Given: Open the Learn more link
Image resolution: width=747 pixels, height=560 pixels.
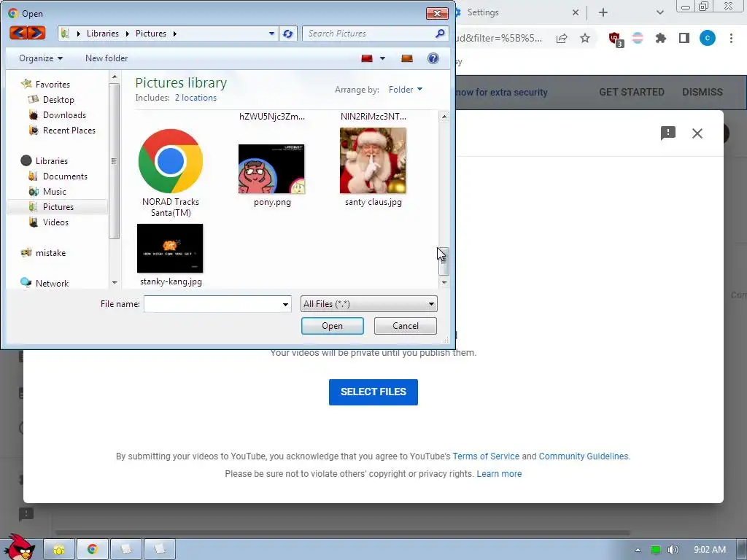Looking at the screenshot, I should coord(499,474).
